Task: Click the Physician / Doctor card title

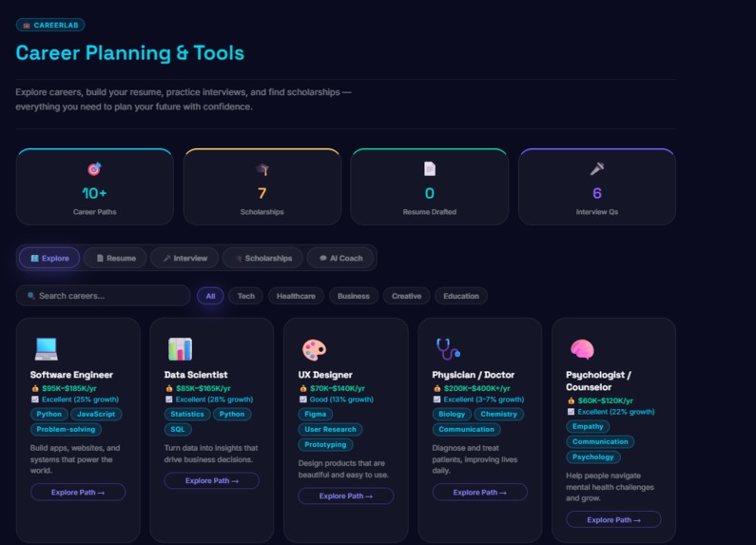Action: click(473, 375)
